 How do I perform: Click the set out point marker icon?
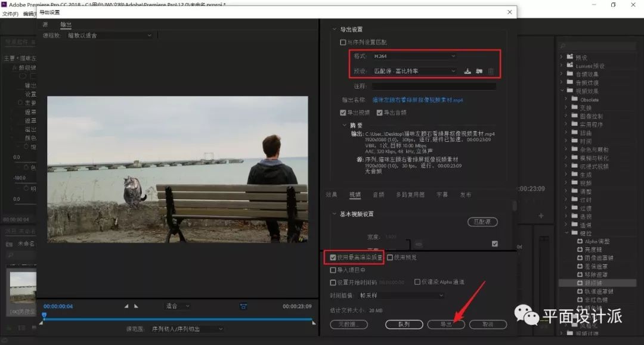tap(136, 306)
